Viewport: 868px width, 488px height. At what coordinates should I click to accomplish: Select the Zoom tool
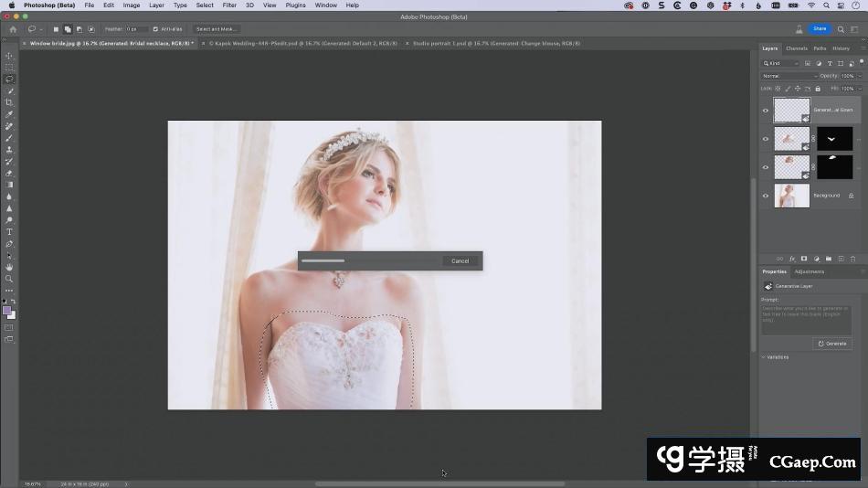pos(9,279)
